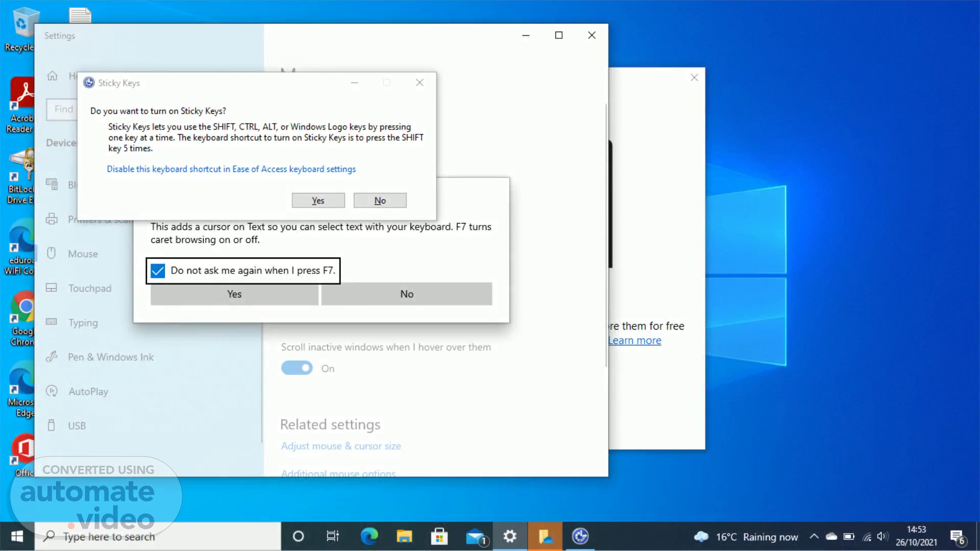Open File Explorer from taskbar

[x=404, y=536]
